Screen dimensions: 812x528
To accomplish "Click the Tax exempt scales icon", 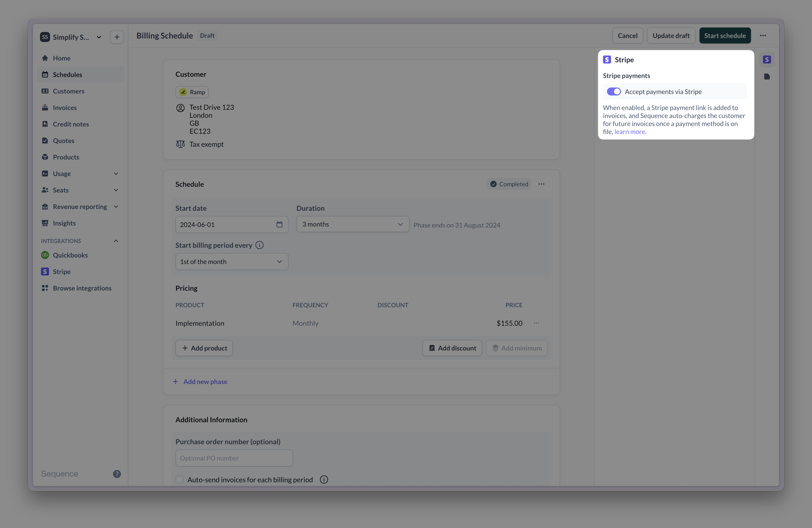I will (180, 144).
